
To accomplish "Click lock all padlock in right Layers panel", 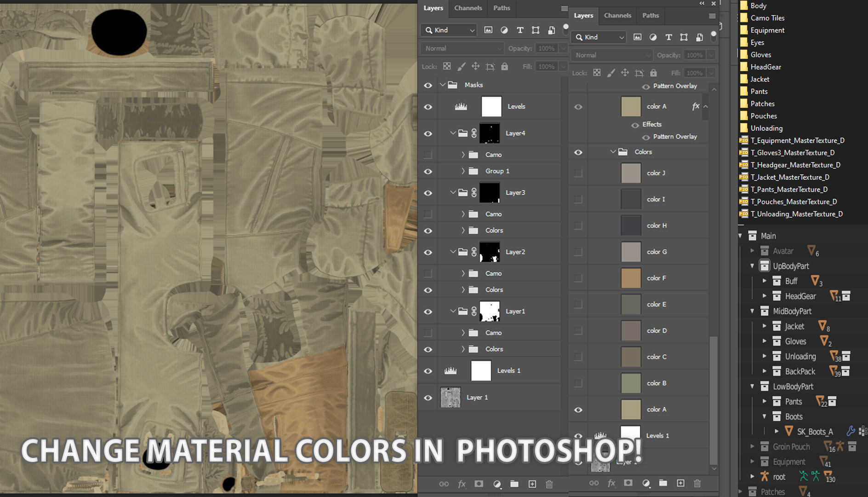I will click(x=653, y=73).
